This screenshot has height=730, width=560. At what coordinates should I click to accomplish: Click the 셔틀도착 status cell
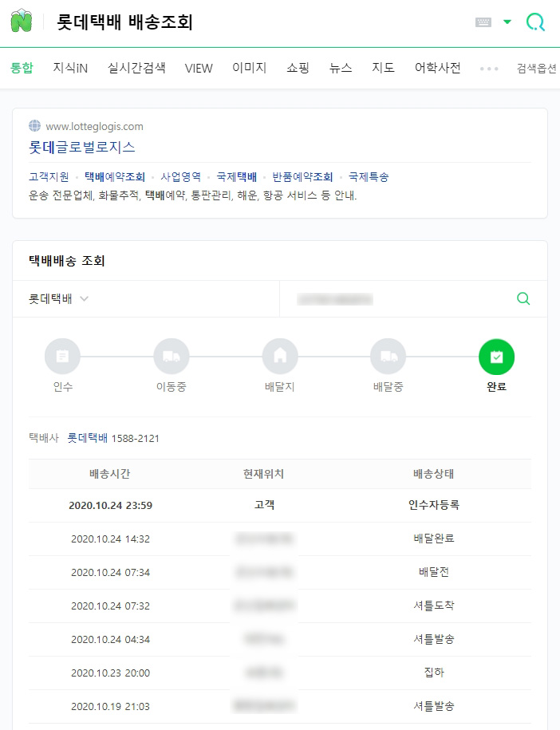pyautogui.click(x=434, y=606)
